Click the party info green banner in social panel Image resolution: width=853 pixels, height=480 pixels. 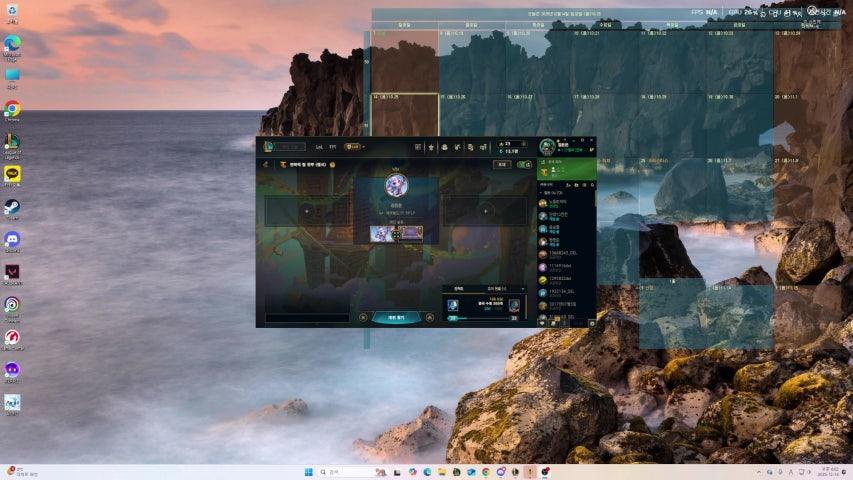[566, 169]
